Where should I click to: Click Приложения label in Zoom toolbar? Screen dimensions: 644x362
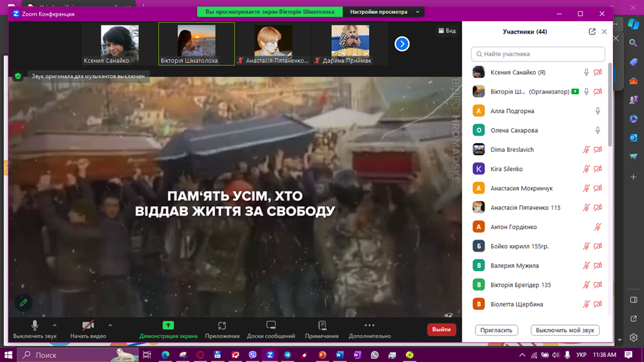[222, 336]
